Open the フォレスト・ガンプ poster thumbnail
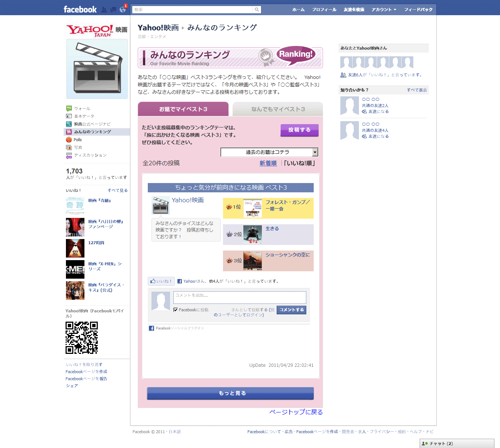 point(253,208)
